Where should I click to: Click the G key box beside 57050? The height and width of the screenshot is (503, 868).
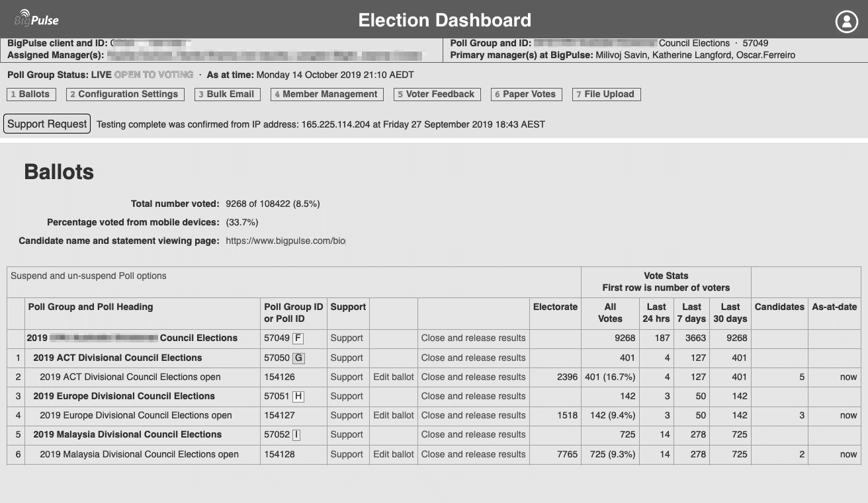[x=299, y=358]
